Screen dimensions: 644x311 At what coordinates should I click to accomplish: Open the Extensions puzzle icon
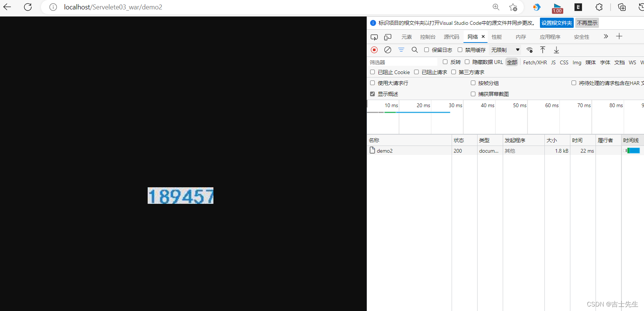[599, 7]
